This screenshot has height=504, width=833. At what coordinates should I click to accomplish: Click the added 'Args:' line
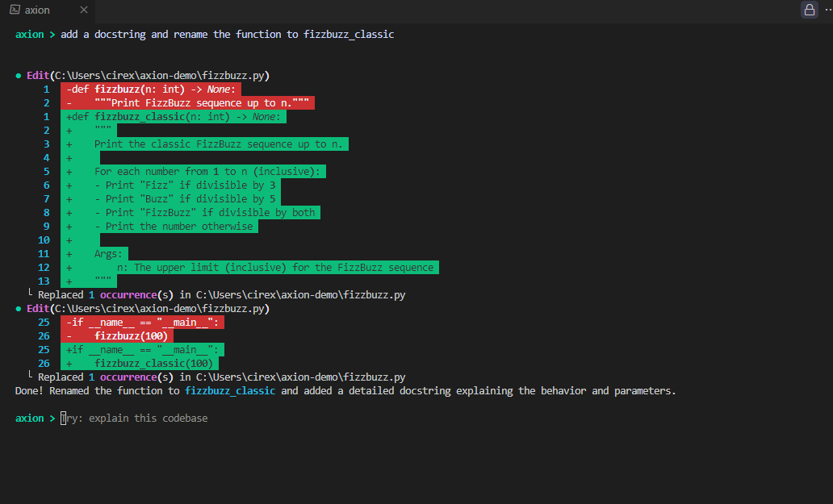pyautogui.click(x=94, y=254)
